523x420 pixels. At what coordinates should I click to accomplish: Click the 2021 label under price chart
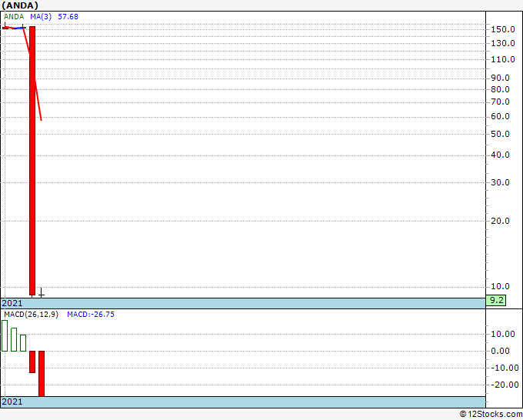click(x=12, y=303)
